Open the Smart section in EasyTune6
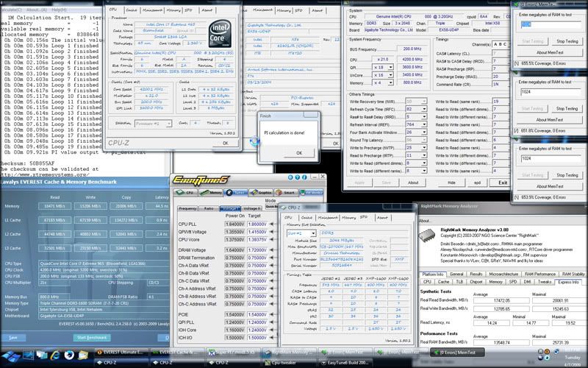 pyautogui.click(x=286, y=192)
